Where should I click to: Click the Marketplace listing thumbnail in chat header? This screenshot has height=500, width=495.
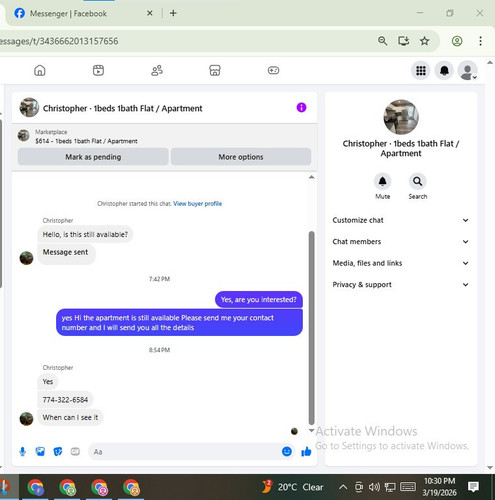pyautogui.click(x=23, y=135)
